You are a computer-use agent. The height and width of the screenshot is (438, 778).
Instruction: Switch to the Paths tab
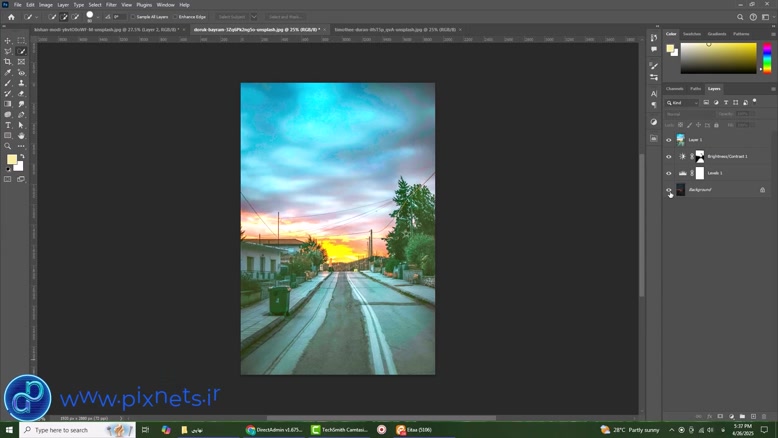click(696, 89)
